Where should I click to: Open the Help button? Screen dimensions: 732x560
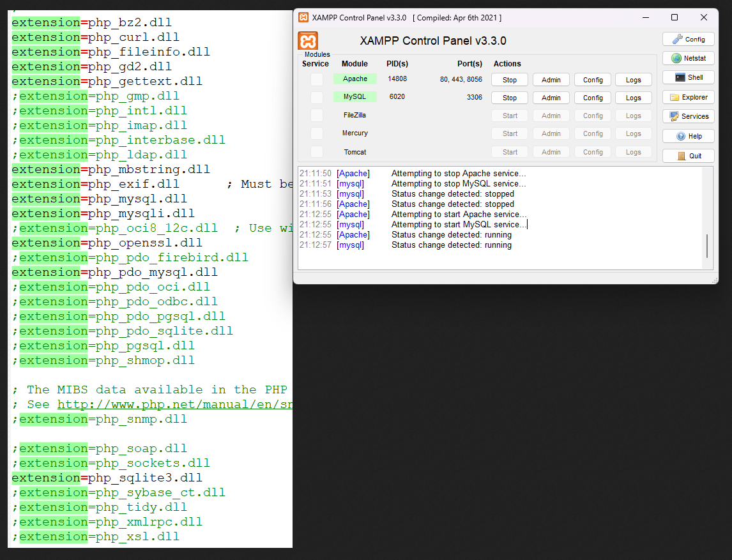click(x=688, y=136)
